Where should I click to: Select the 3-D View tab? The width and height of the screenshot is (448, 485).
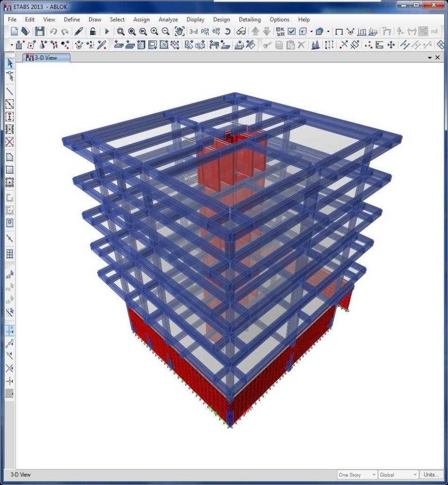pos(46,57)
